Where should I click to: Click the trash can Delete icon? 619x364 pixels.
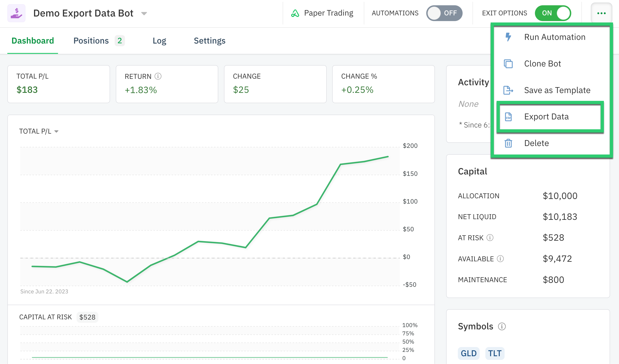tap(508, 143)
